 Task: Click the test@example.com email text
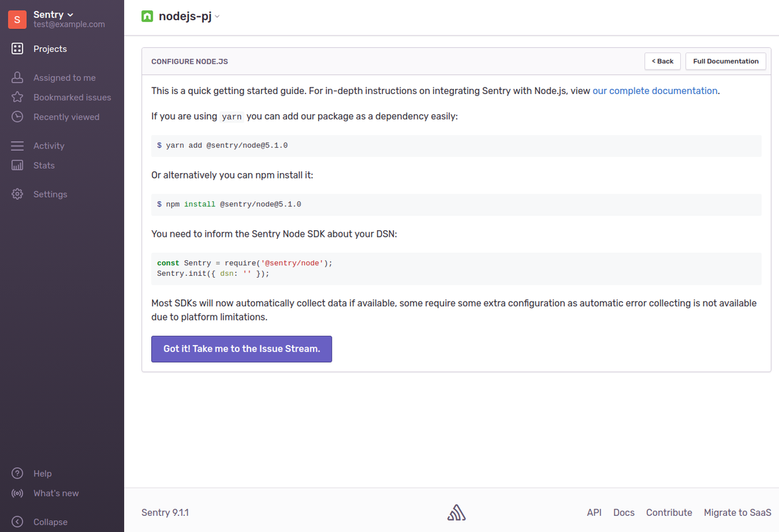69,24
